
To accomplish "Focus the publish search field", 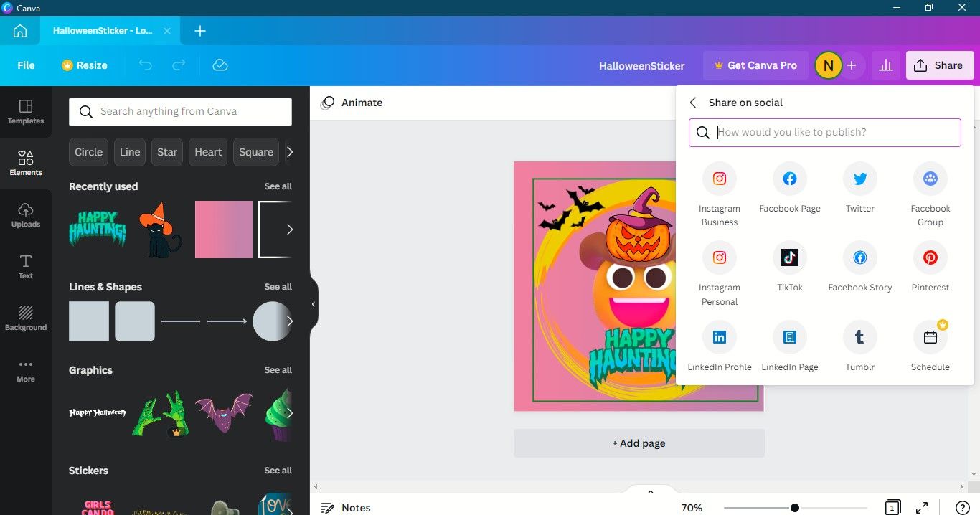I will [x=825, y=133].
